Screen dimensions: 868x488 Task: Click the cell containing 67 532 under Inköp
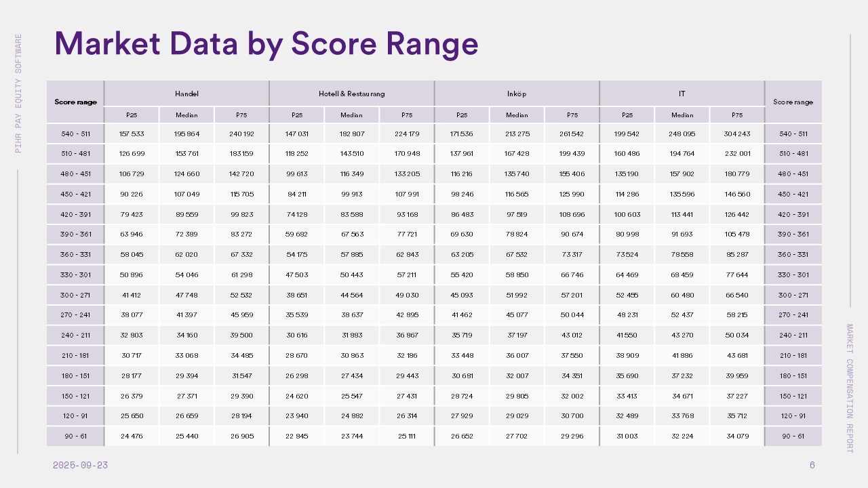click(517, 254)
